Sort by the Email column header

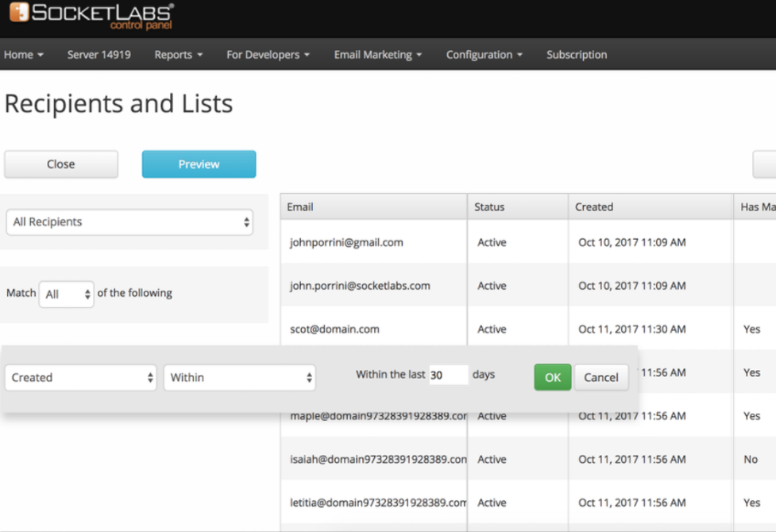click(373, 206)
